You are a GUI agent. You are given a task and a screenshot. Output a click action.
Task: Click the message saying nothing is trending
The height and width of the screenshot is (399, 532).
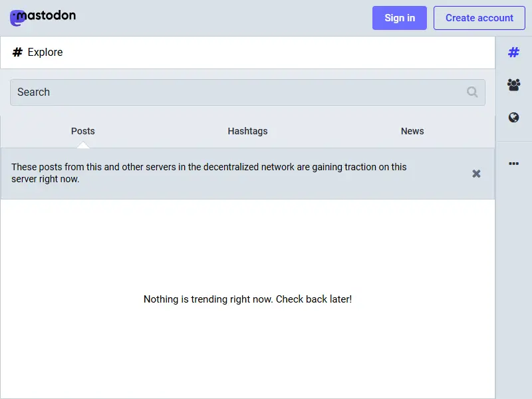247,299
